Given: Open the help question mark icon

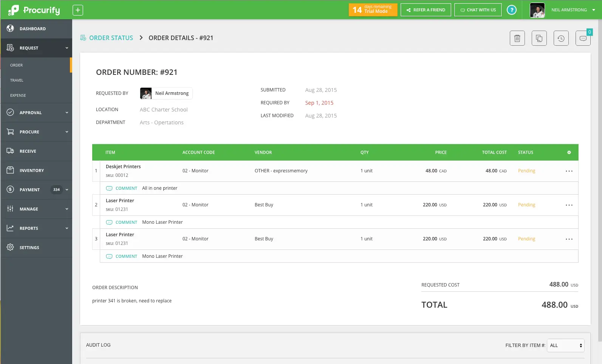Looking at the screenshot, I should [511, 10].
